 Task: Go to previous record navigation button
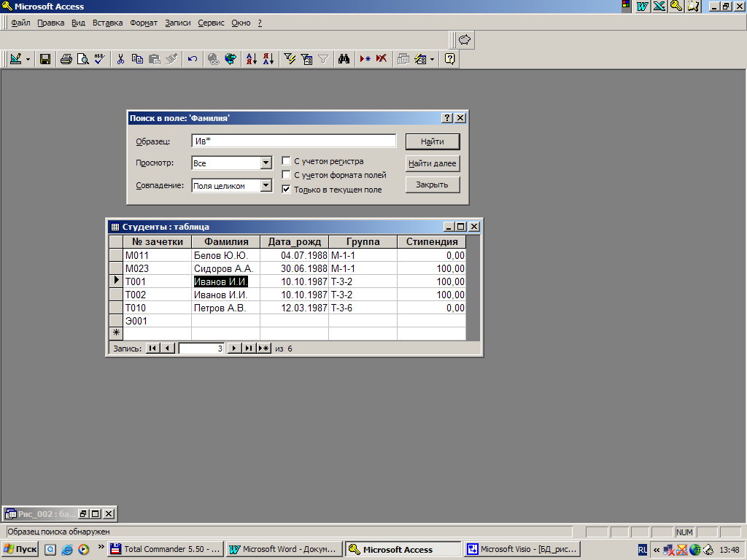(167, 348)
